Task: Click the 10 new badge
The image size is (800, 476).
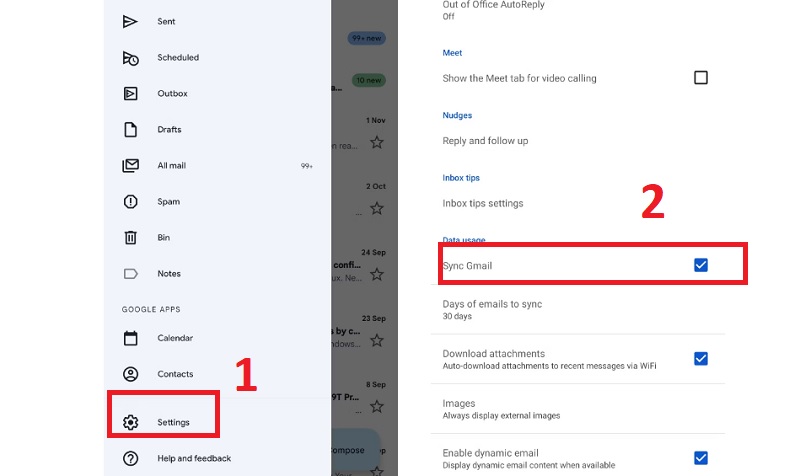Action: (368, 80)
